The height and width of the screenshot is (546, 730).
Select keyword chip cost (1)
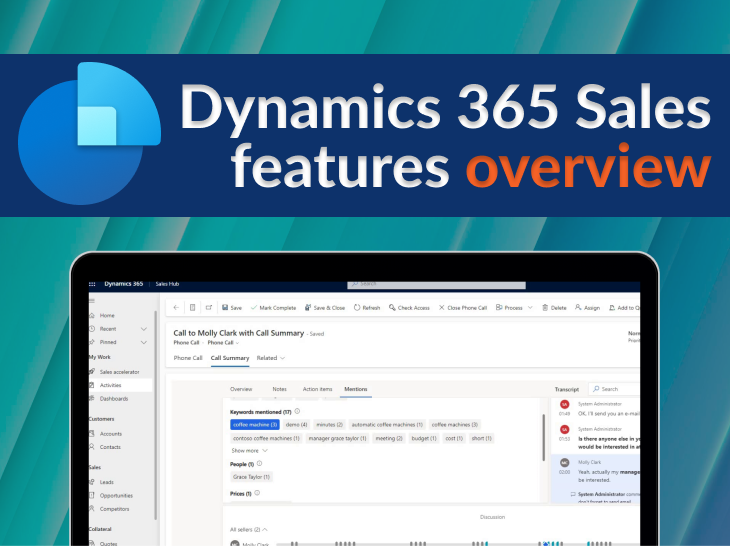tap(454, 438)
